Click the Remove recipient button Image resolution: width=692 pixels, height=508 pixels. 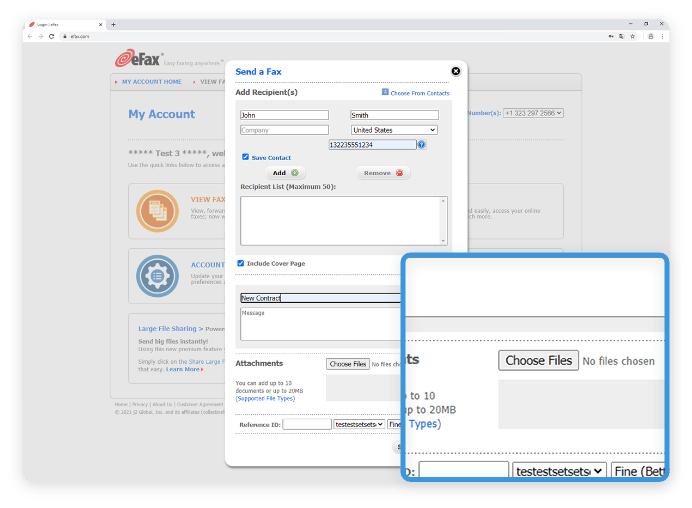pos(383,173)
